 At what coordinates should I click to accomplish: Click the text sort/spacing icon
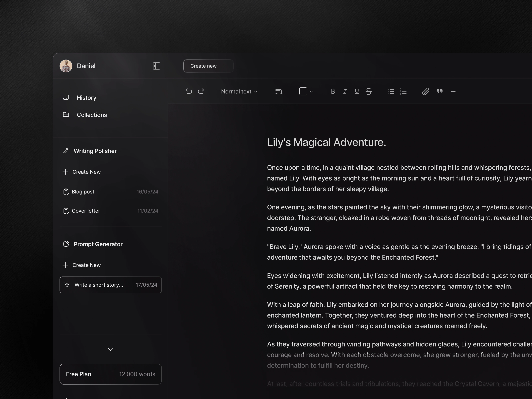[x=279, y=92]
